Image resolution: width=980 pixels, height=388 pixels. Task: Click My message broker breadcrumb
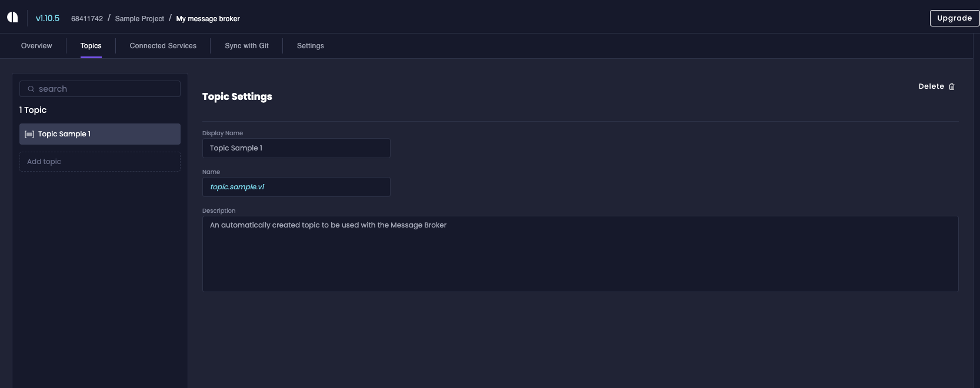[208, 19]
